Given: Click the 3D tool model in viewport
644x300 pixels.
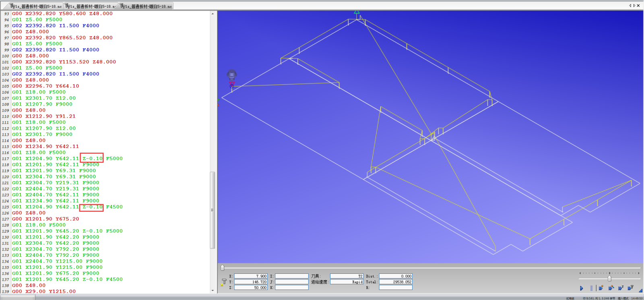Looking at the screenshot, I should click(x=232, y=76).
